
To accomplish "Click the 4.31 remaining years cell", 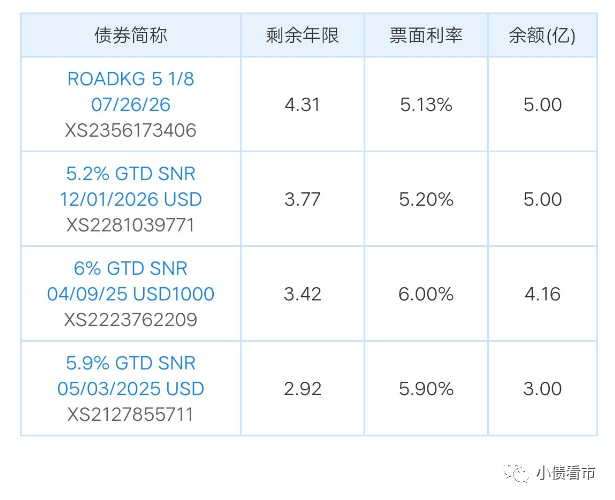I will click(302, 104).
